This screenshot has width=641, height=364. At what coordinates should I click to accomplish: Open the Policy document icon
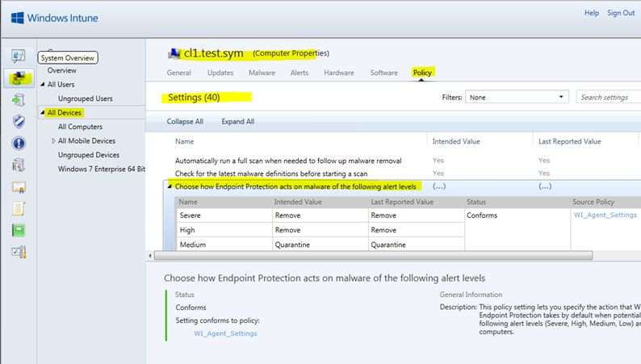coord(19,208)
